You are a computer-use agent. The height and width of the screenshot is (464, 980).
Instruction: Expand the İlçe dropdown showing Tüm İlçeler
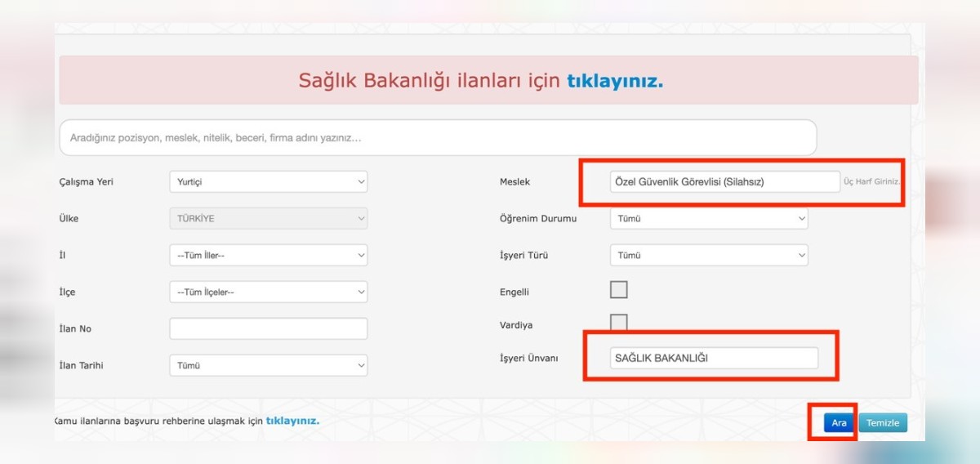tap(268, 292)
